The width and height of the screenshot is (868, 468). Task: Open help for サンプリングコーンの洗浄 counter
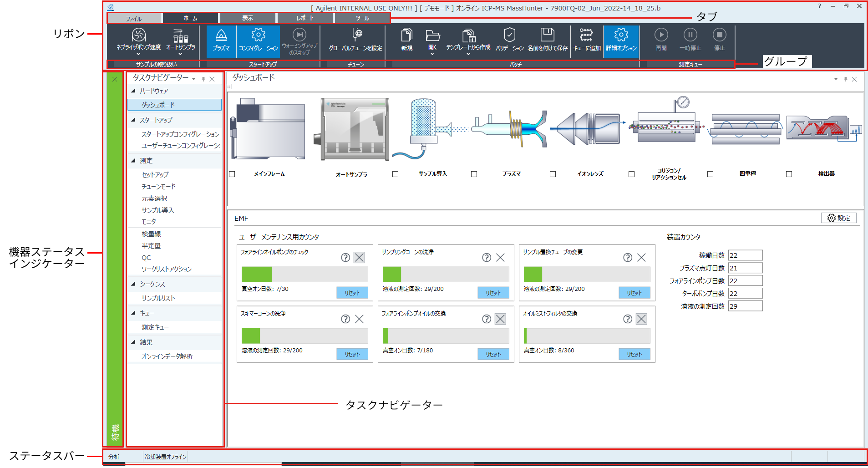(487, 258)
